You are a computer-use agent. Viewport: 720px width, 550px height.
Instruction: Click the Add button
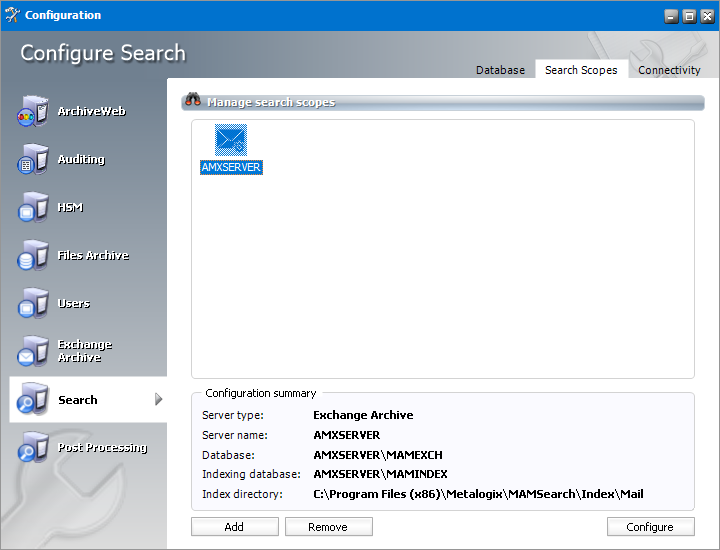tap(235, 527)
